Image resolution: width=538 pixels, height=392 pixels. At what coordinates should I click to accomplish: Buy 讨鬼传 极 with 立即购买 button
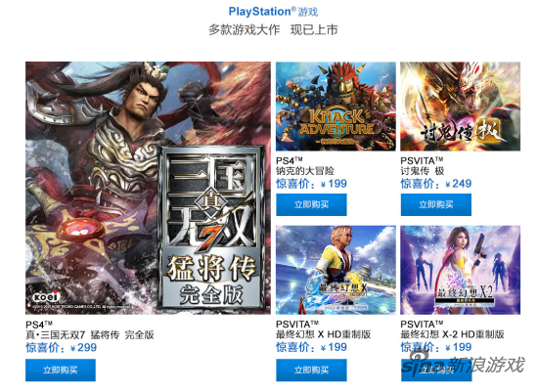pyautogui.click(x=435, y=204)
